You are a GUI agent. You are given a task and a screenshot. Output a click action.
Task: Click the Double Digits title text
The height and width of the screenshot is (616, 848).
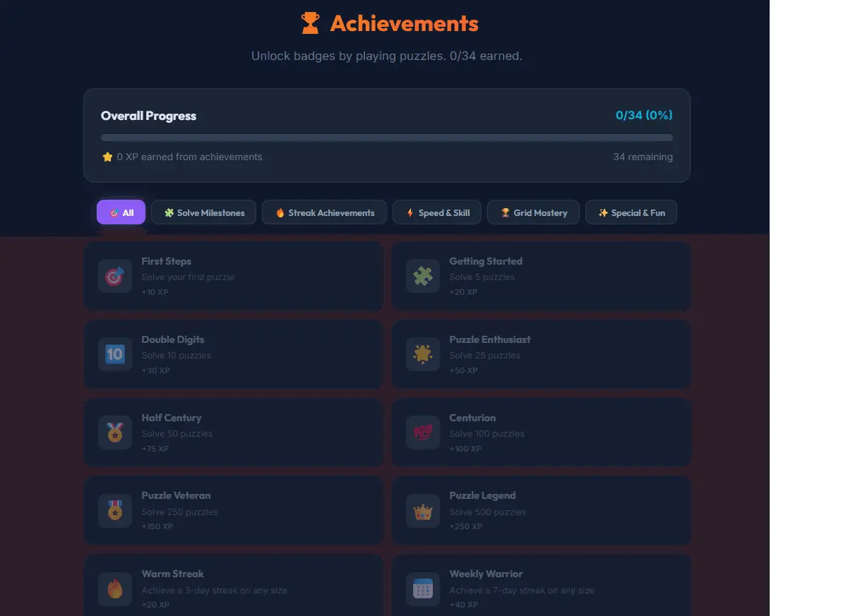pos(173,339)
